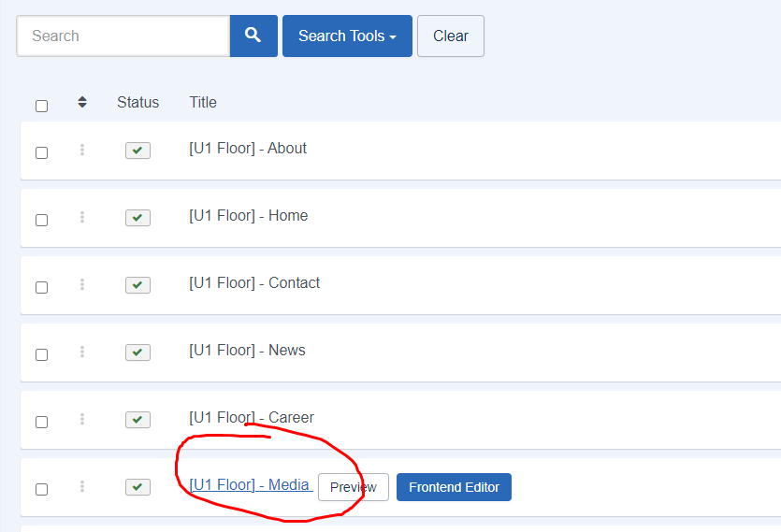The width and height of the screenshot is (781, 532).
Task: Click the magnifier search button
Action: click(253, 36)
